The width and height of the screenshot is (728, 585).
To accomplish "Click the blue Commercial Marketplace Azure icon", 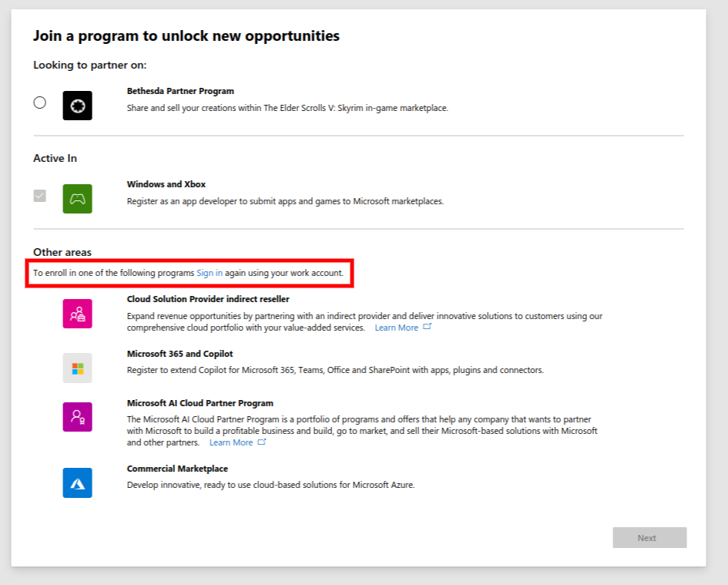I will point(77,482).
